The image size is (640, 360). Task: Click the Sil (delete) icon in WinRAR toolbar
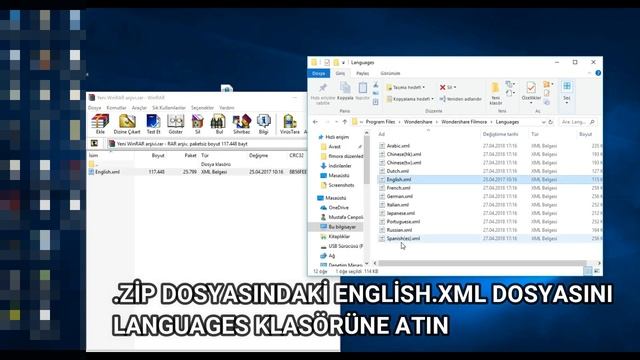click(x=198, y=124)
